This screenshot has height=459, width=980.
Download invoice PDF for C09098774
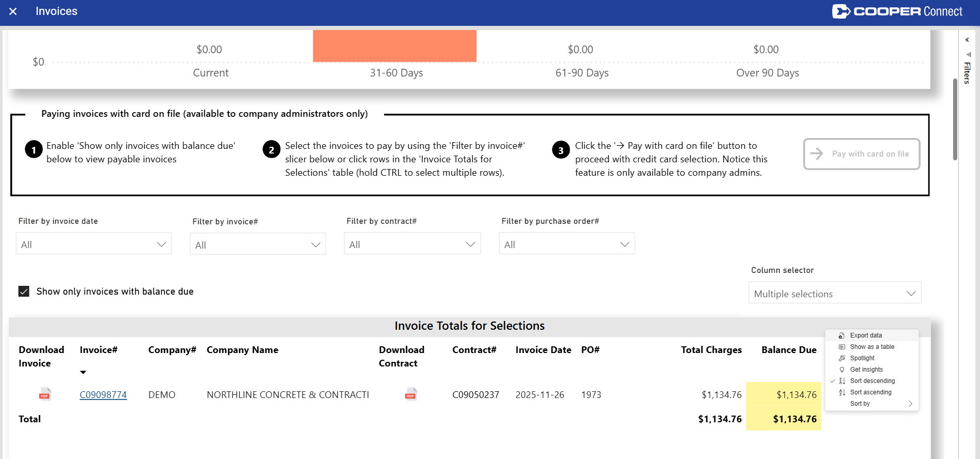45,394
